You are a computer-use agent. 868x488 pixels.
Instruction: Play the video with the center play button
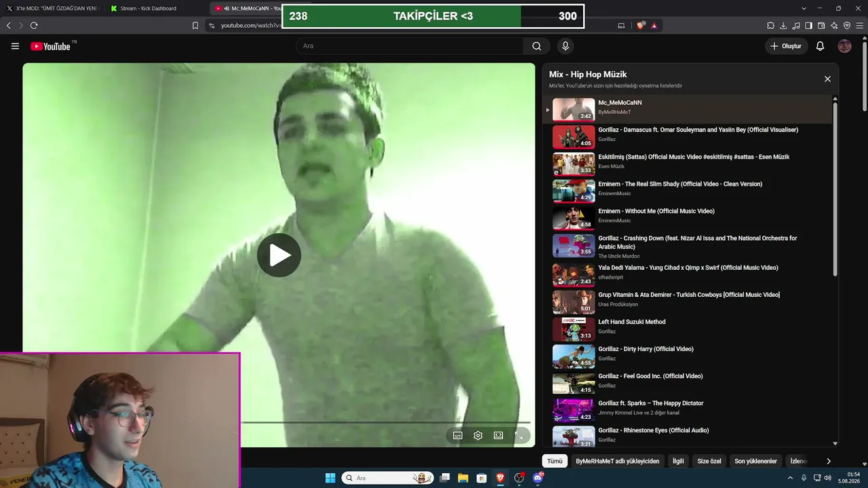279,256
